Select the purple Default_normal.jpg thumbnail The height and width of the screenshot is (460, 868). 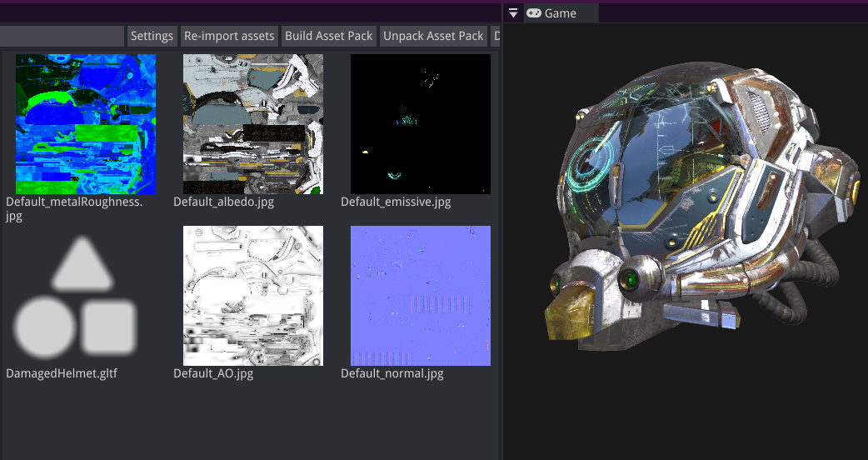[421, 296]
